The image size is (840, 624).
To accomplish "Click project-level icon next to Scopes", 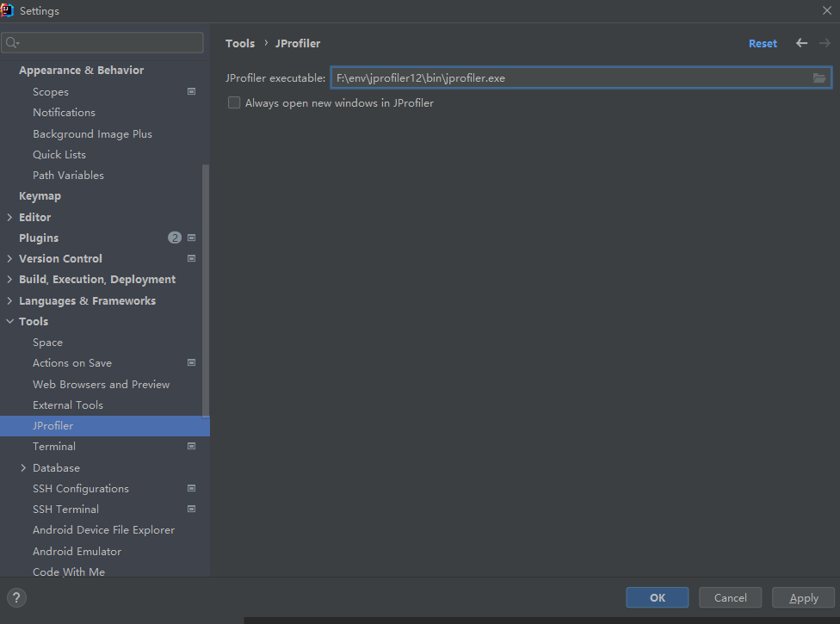I will tap(191, 91).
